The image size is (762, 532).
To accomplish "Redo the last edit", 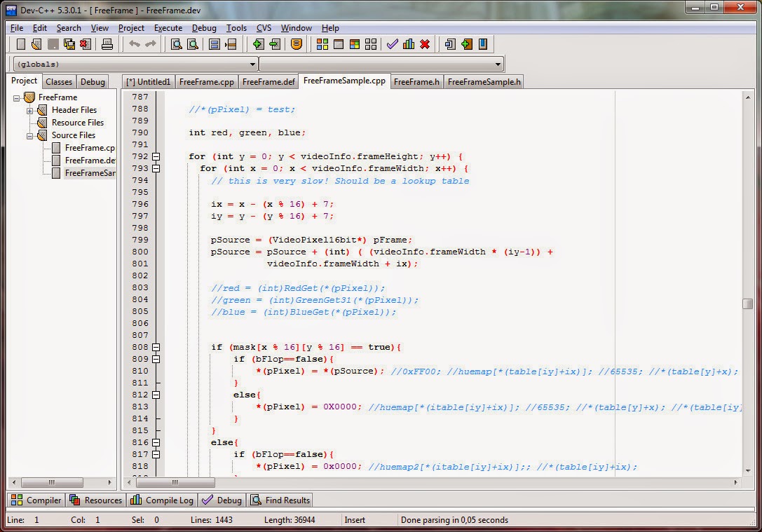I will [149, 43].
